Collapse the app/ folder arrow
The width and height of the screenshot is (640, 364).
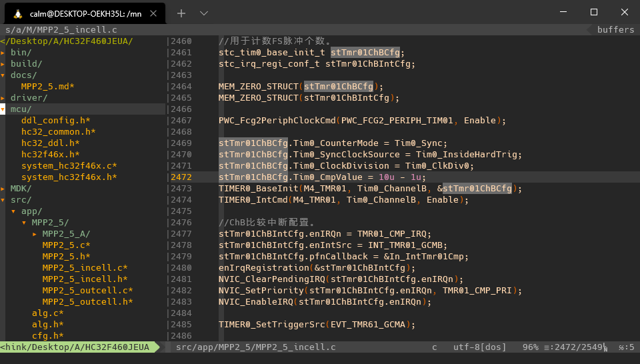pos(13,211)
